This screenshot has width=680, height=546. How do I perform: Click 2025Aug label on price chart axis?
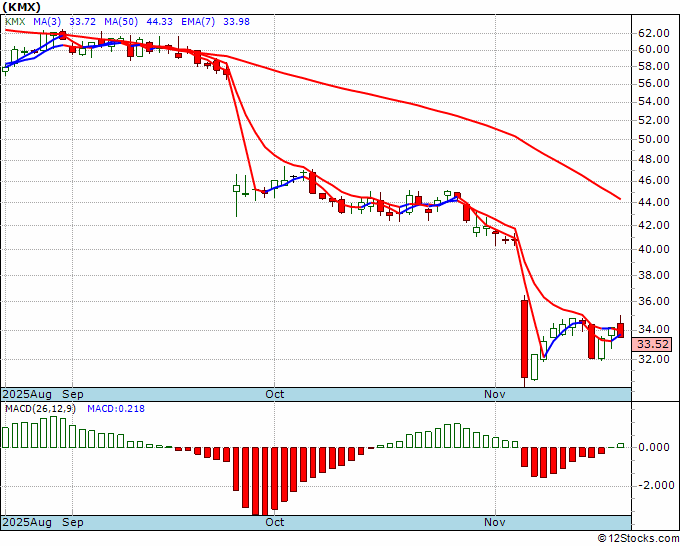tap(27, 394)
